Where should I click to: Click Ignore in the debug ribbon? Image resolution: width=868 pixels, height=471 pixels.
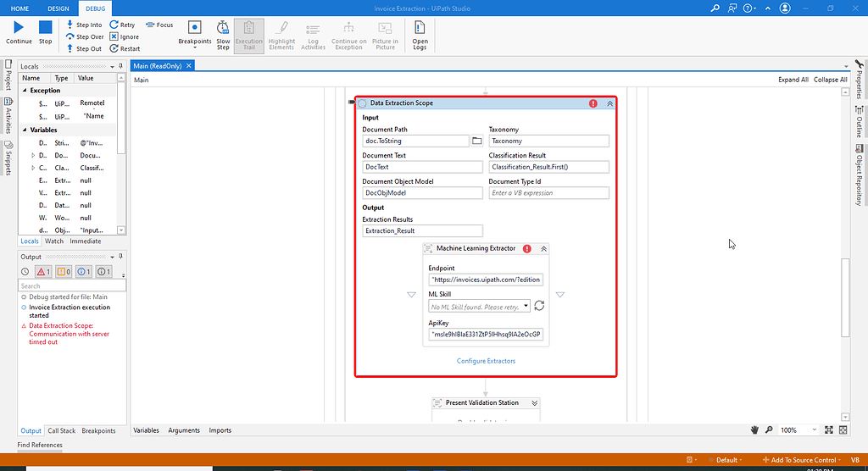tap(124, 36)
